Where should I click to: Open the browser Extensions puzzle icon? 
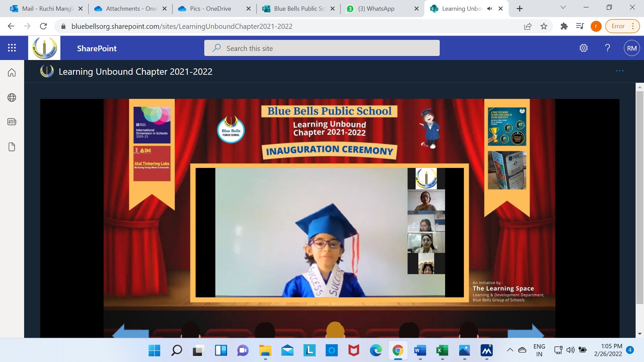tap(564, 26)
